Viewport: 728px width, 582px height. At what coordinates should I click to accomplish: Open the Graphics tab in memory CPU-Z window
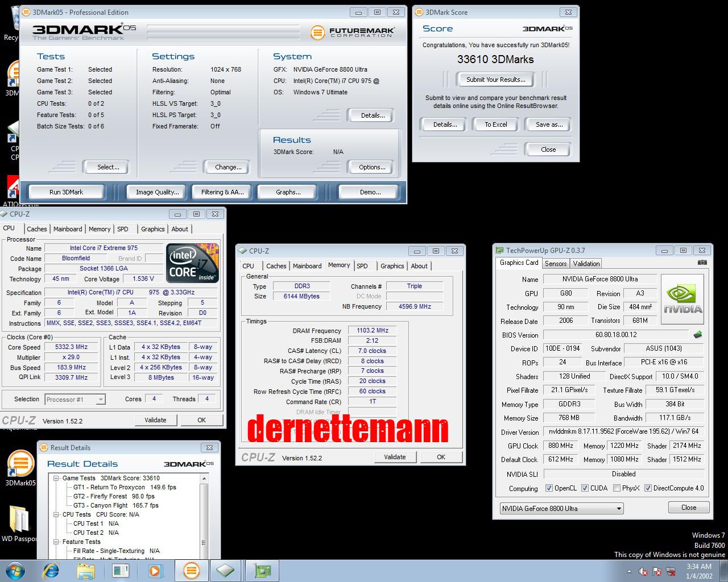392,266
